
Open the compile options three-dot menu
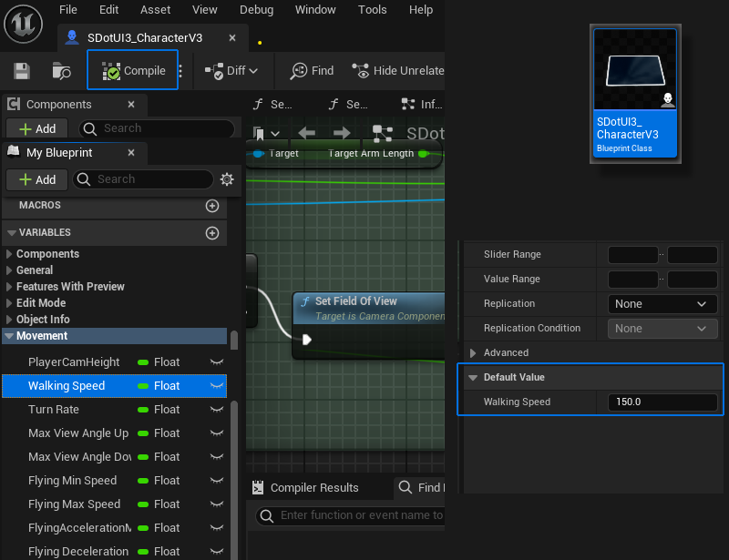pos(180,71)
